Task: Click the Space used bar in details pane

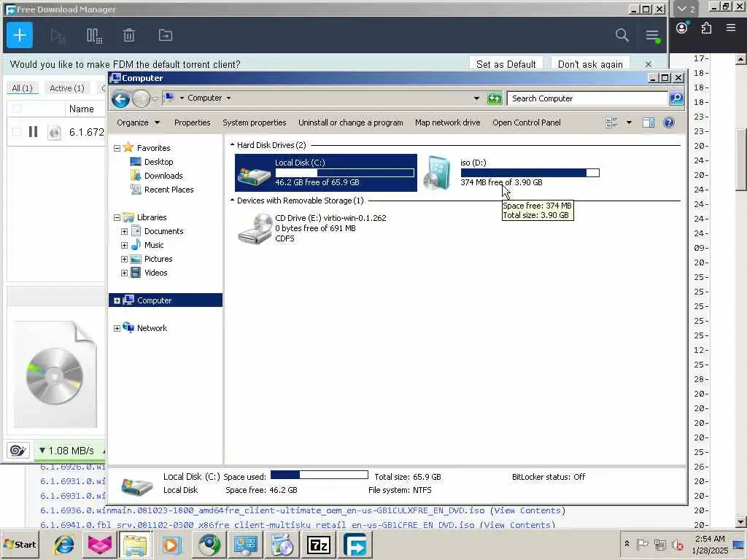Action: tap(320, 475)
